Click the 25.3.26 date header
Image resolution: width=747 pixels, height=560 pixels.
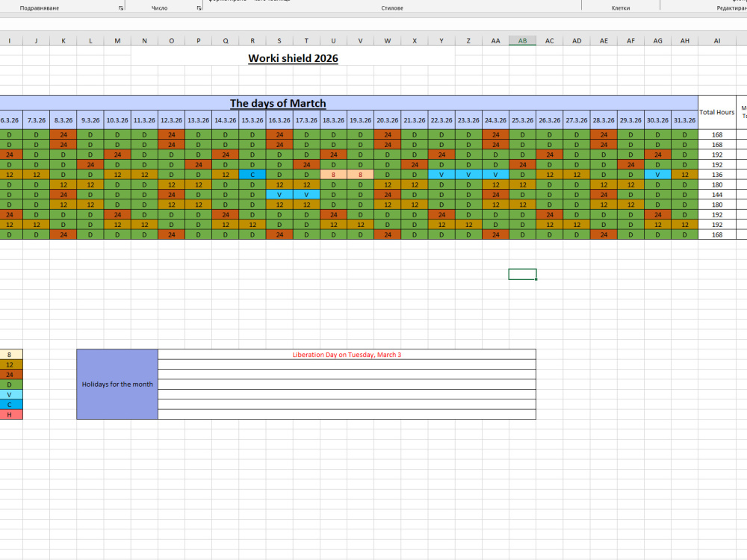click(x=523, y=120)
